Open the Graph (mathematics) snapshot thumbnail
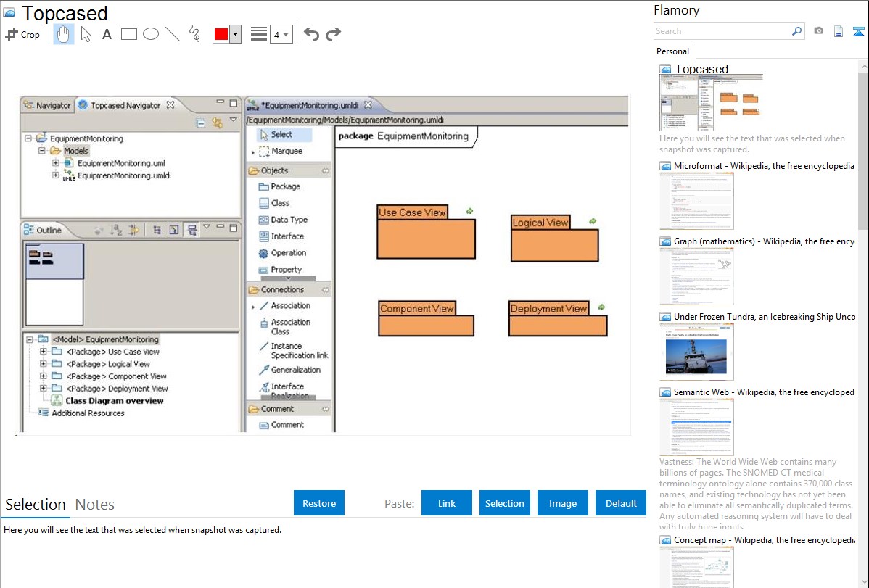The height and width of the screenshot is (588, 869). [x=696, y=276]
